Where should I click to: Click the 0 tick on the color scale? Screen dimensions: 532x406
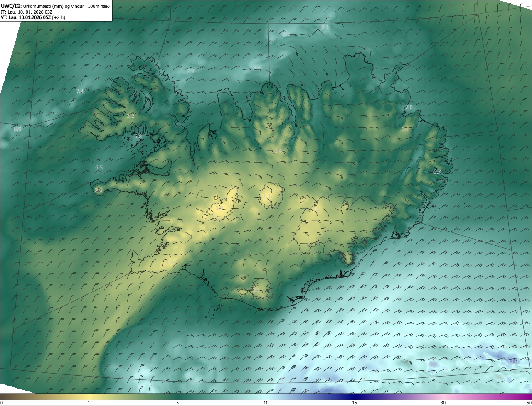tap(2, 403)
